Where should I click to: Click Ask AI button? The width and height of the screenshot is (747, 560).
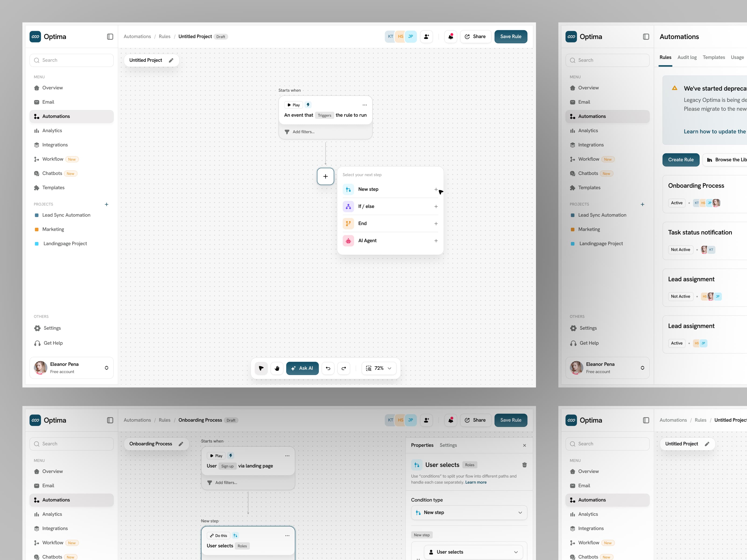point(302,368)
